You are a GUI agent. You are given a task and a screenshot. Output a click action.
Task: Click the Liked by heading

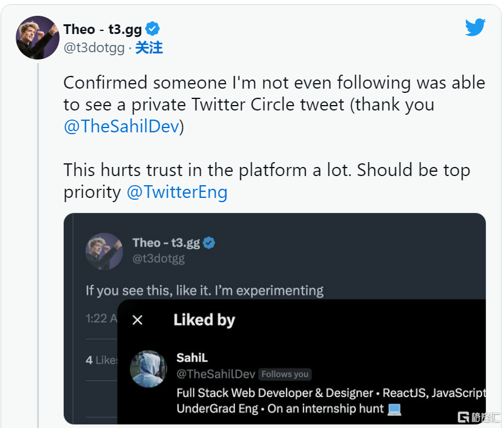coord(205,320)
